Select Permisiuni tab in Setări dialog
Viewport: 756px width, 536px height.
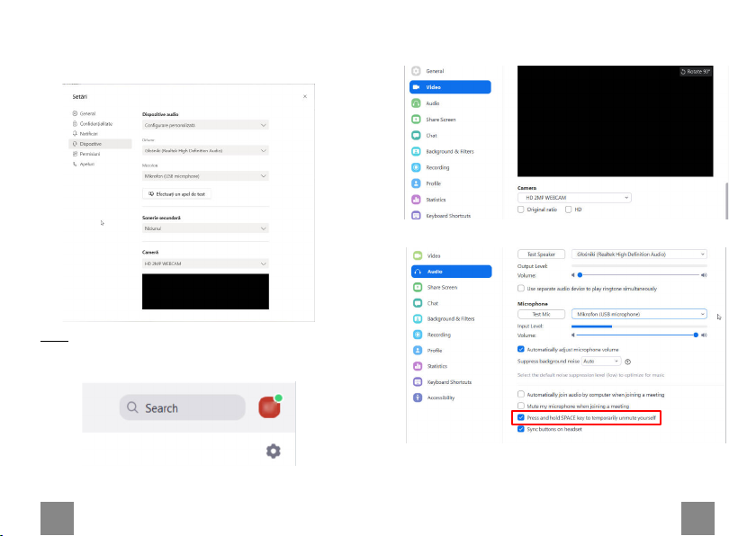click(x=86, y=154)
